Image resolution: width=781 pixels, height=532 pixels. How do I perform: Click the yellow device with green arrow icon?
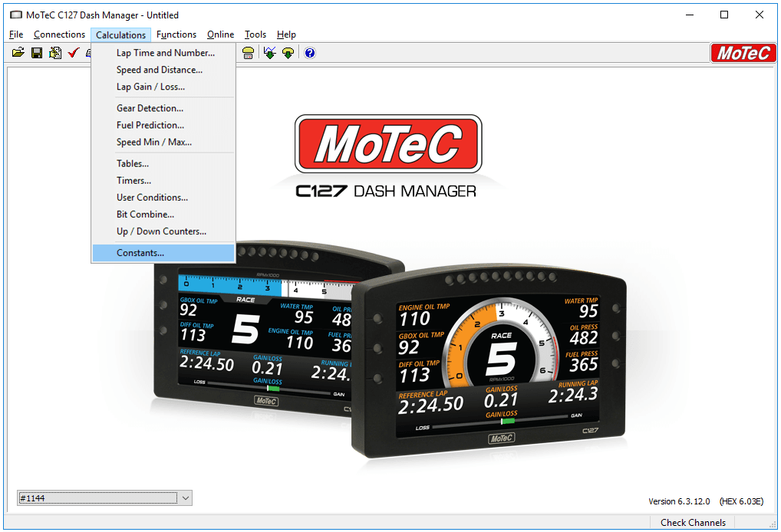tap(288, 53)
